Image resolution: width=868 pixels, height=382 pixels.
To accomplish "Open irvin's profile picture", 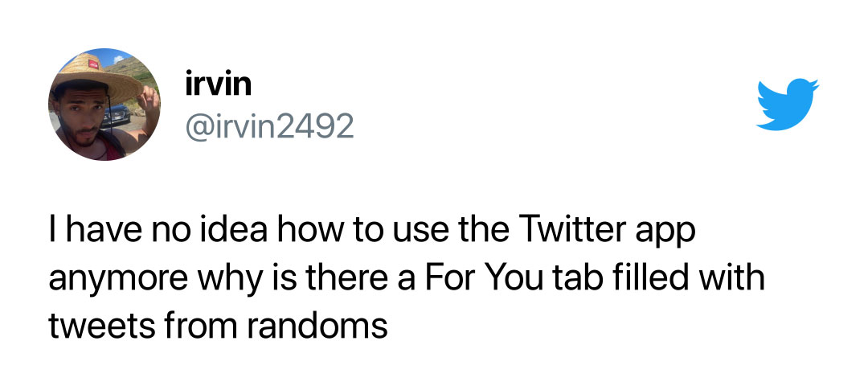I will 104,104.
